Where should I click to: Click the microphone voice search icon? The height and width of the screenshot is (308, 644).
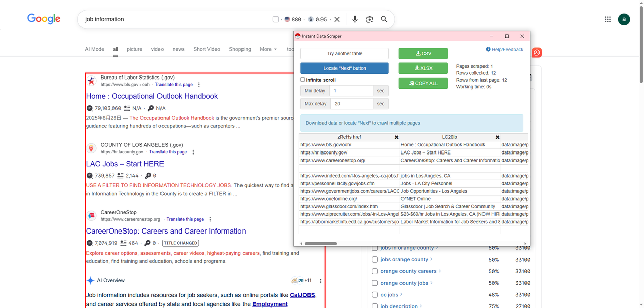[355, 19]
